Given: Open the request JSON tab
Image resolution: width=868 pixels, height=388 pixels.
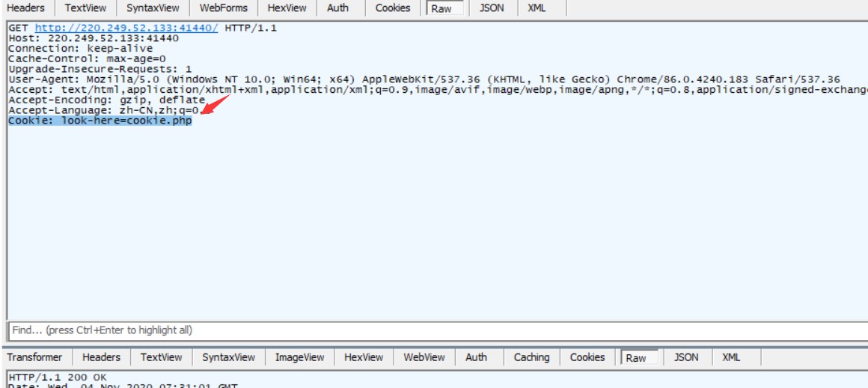Looking at the screenshot, I should click(492, 7).
